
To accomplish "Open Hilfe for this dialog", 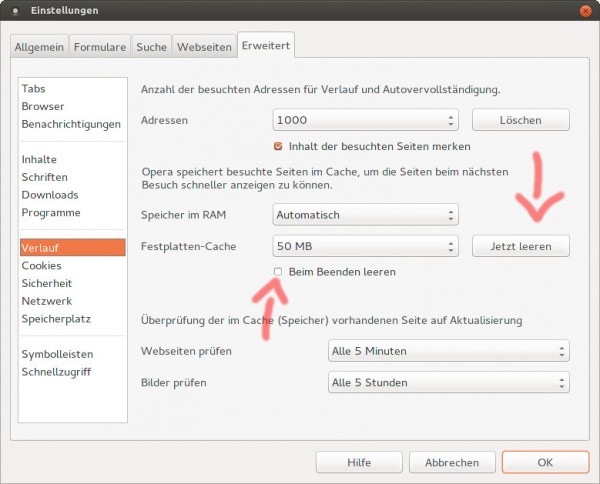I will 359,463.
